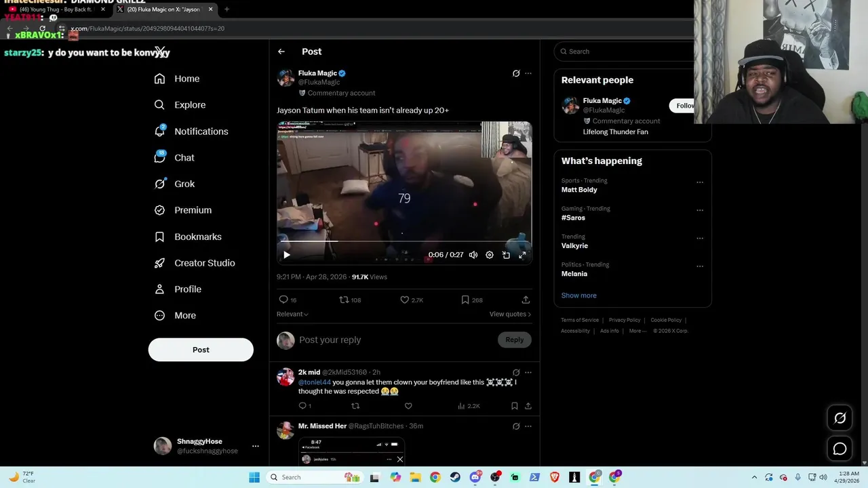This screenshot has width=868, height=488.
Task: Open more options for Matt Boldy trend
Action: pos(700,182)
